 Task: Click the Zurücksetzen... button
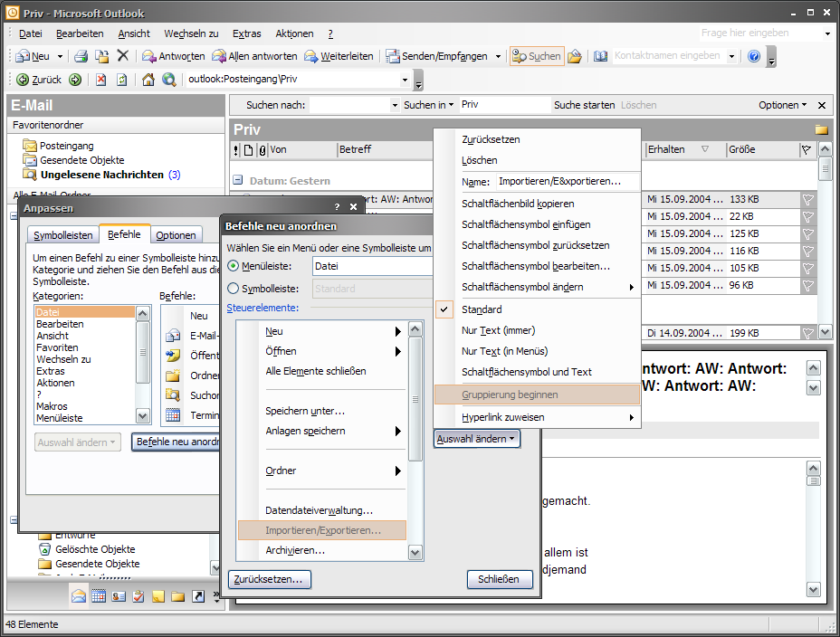[x=270, y=579]
